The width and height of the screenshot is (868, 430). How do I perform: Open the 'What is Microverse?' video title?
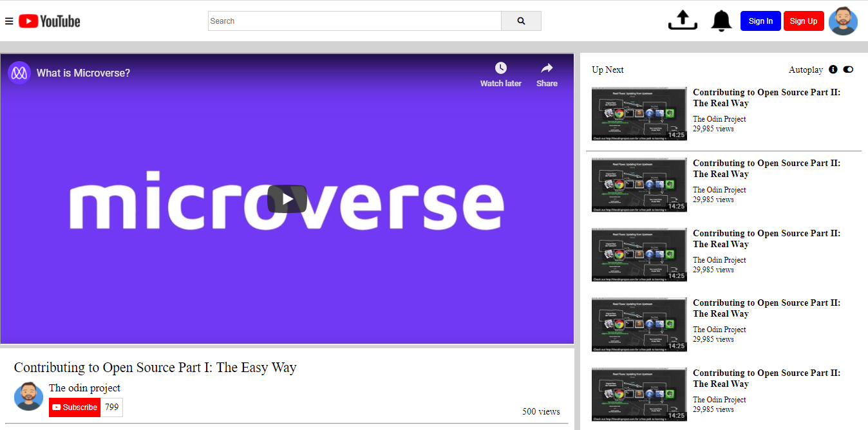pyautogui.click(x=83, y=73)
